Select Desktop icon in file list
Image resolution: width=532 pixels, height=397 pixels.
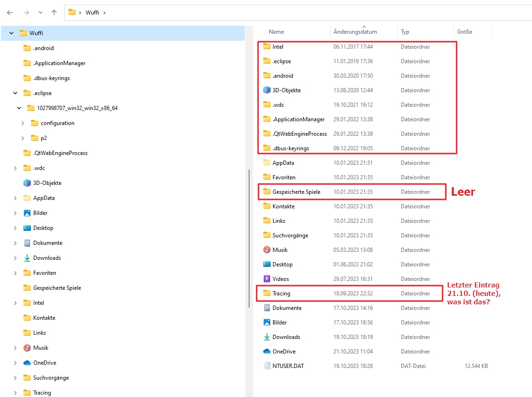267,265
